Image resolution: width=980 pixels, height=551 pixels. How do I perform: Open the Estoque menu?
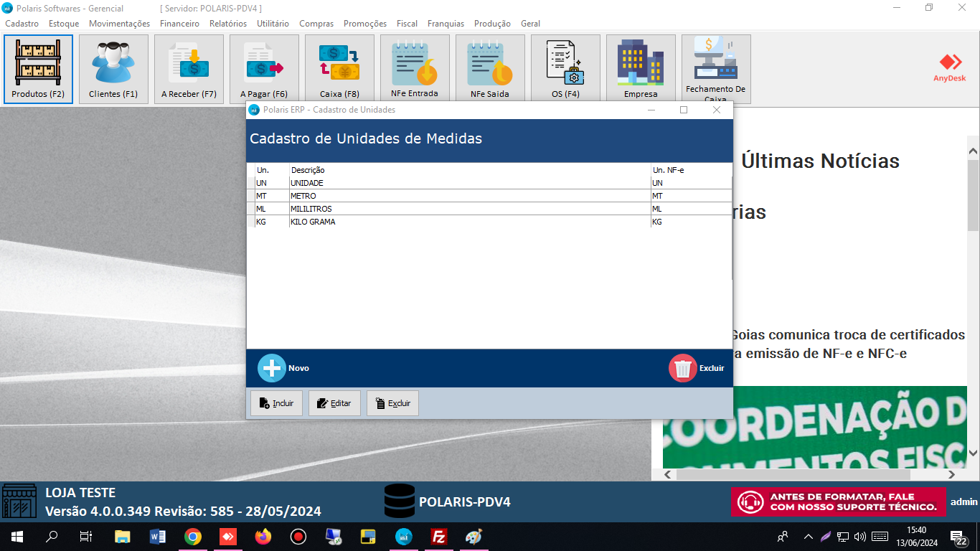coord(64,24)
